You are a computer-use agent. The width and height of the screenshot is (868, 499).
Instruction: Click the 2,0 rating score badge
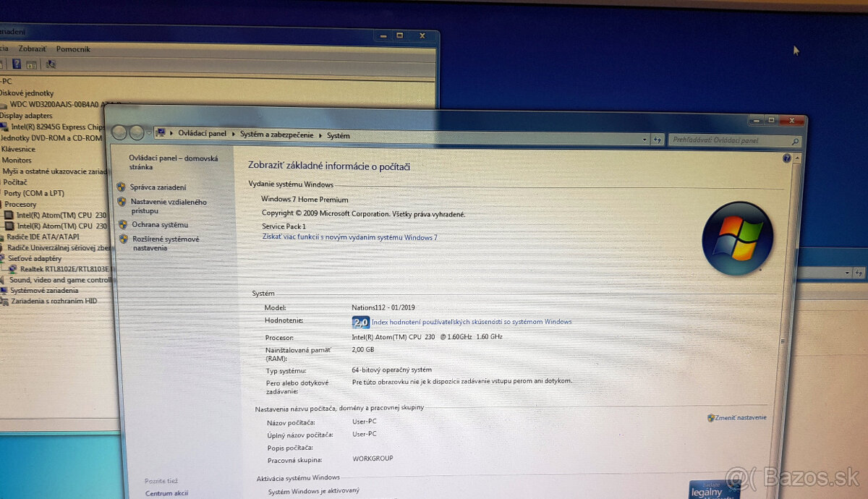[360, 323]
